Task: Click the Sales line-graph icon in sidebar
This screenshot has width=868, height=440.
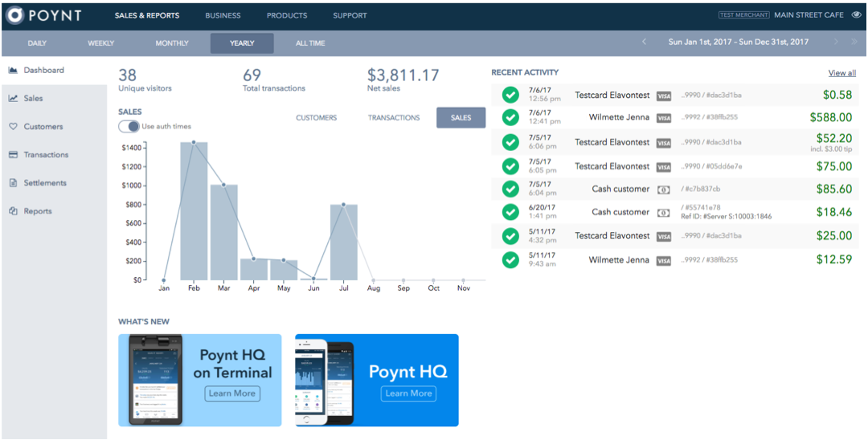Action: 13,99
